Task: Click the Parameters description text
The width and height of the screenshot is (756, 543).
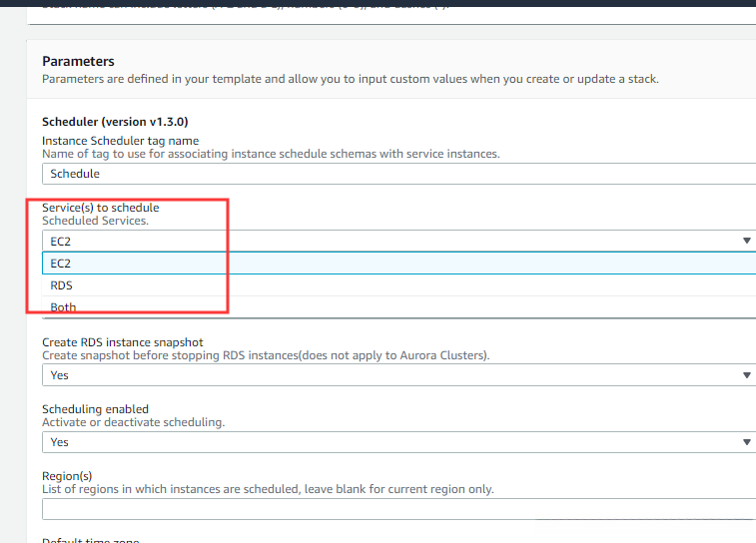Action: 350,78
